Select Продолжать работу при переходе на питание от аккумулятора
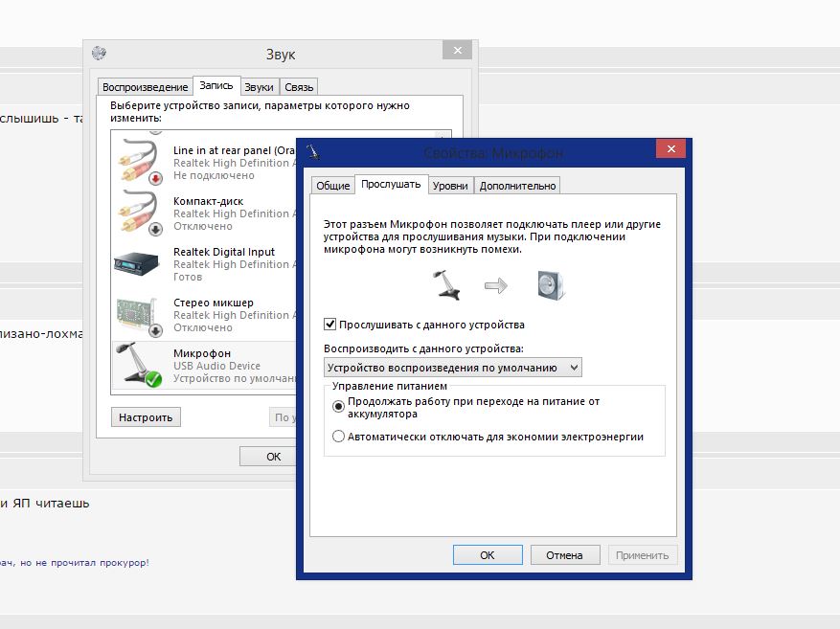The height and width of the screenshot is (629, 840). (338, 406)
